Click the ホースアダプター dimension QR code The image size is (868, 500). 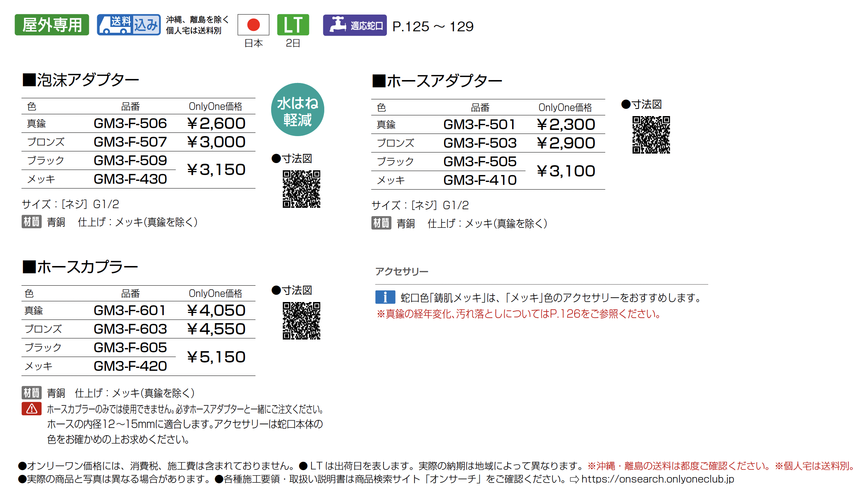pos(651,135)
